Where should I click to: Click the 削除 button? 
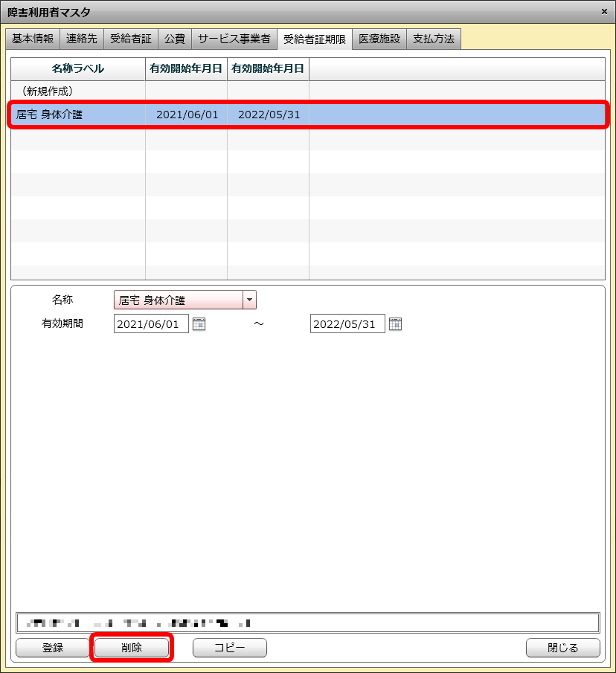132,648
